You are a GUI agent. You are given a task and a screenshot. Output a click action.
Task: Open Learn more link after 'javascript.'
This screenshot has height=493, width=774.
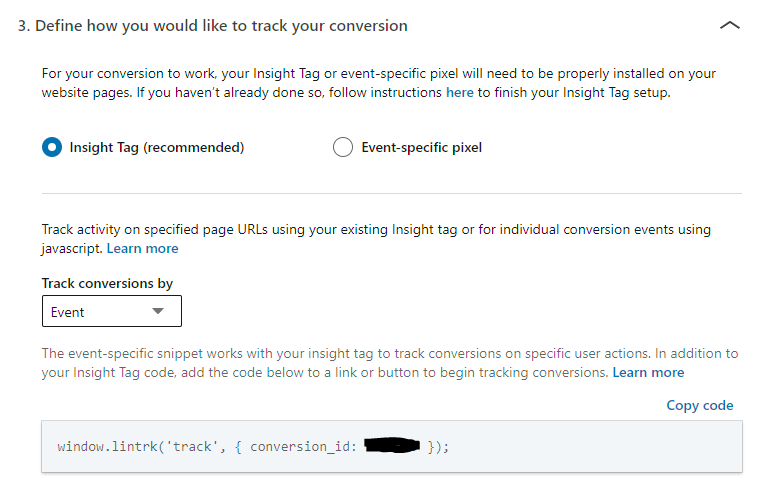(x=143, y=248)
